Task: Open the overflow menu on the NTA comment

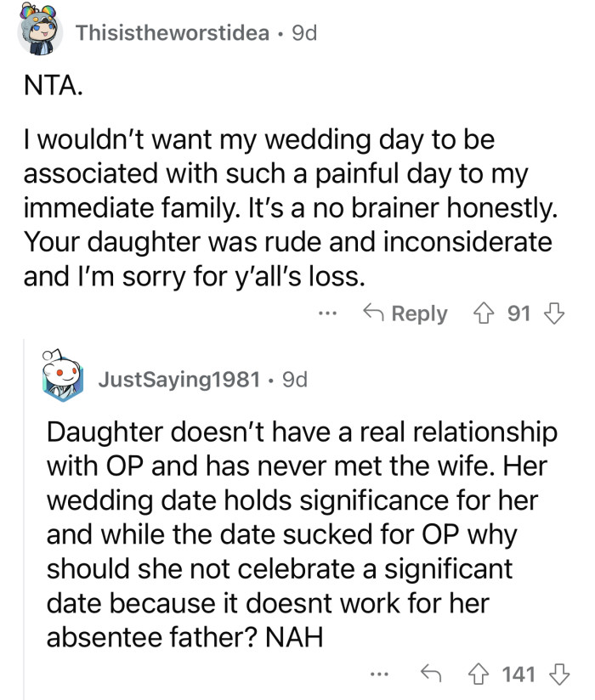Action: pos(329,313)
